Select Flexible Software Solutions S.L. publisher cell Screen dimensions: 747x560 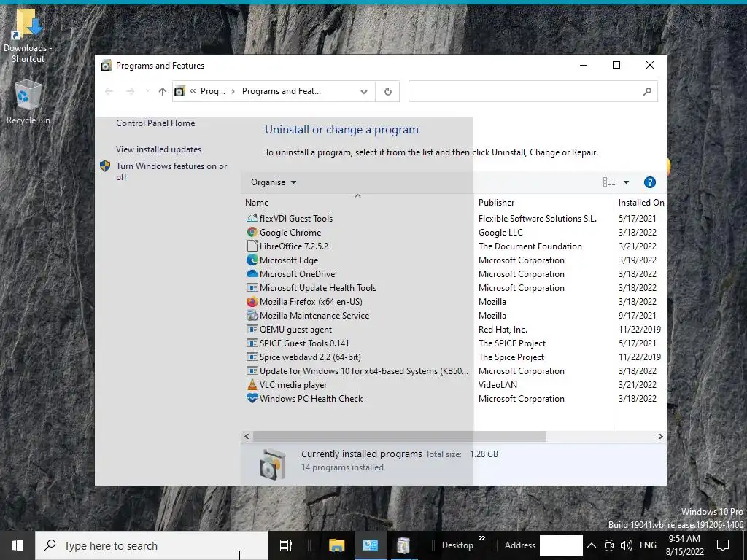pos(538,219)
